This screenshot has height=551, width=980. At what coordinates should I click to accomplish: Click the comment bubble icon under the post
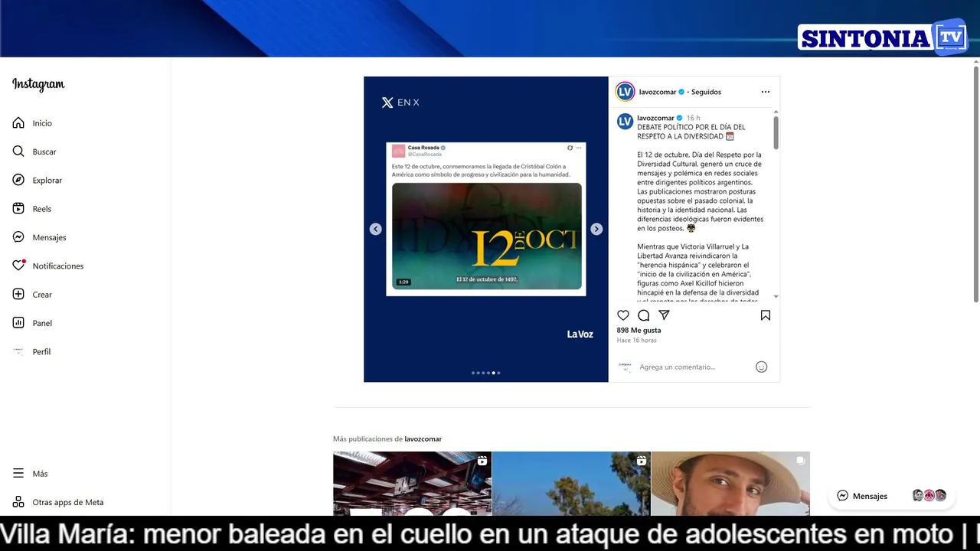(x=644, y=315)
